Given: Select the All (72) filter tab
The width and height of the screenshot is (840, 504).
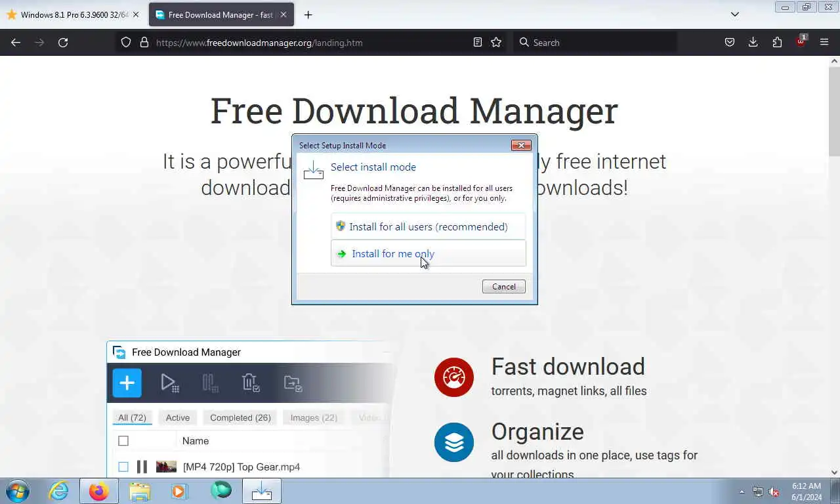Looking at the screenshot, I should 132,417.
